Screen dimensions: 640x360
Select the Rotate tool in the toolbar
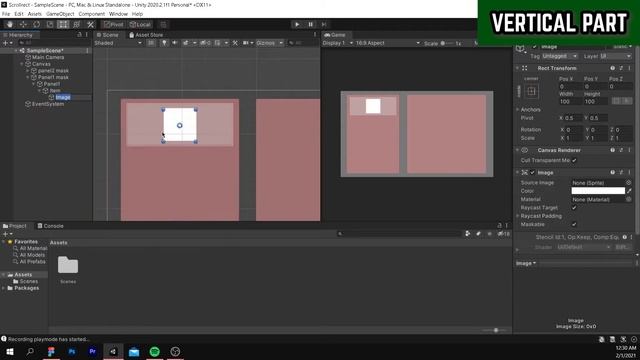(36, 24)
